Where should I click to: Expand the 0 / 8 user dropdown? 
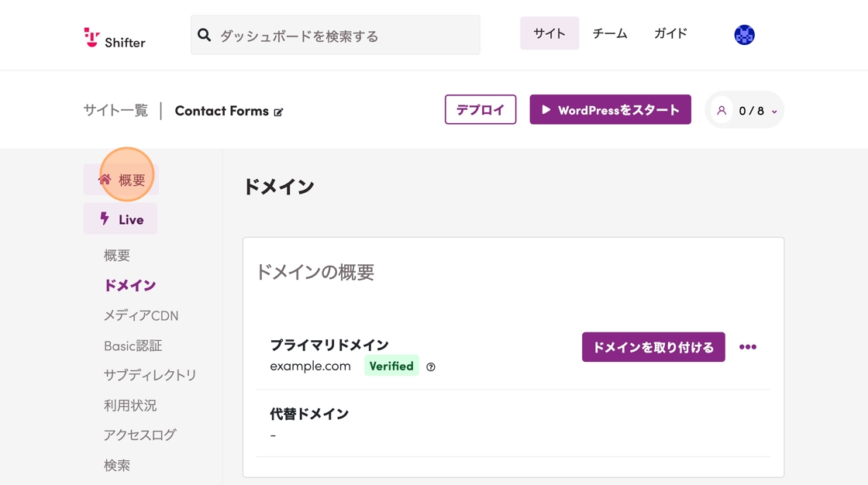point(773,112)
